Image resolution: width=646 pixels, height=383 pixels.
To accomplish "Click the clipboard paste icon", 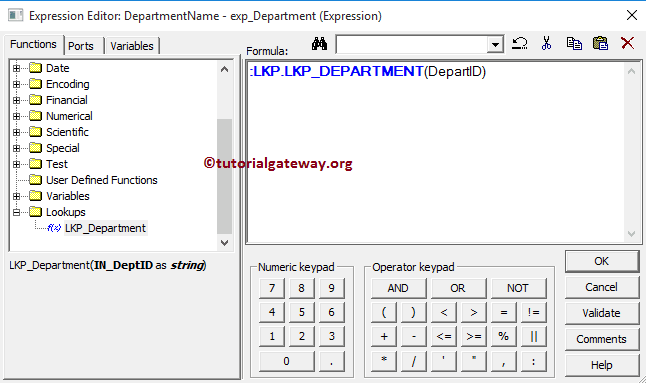I will click(x=600, y=43).
